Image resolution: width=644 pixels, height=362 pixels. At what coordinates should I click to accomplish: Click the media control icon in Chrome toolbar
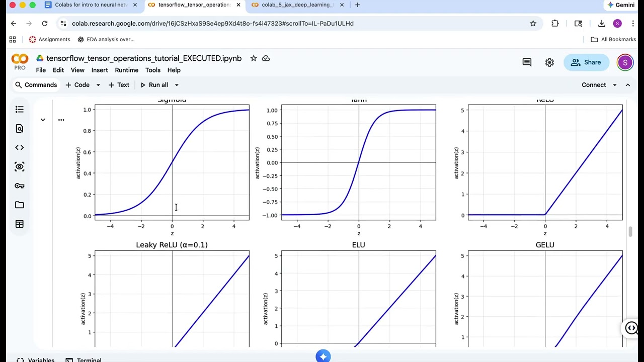pos(578,23)
